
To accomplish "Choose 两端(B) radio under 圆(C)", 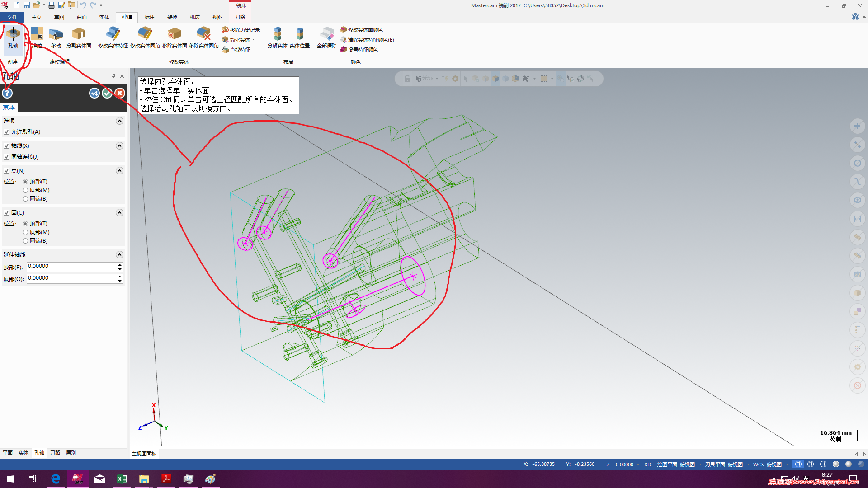I will tap(25, 241).
